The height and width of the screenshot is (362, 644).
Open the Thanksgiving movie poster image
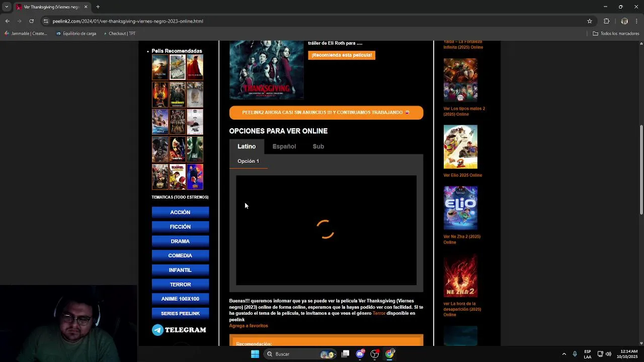[267, 69]
